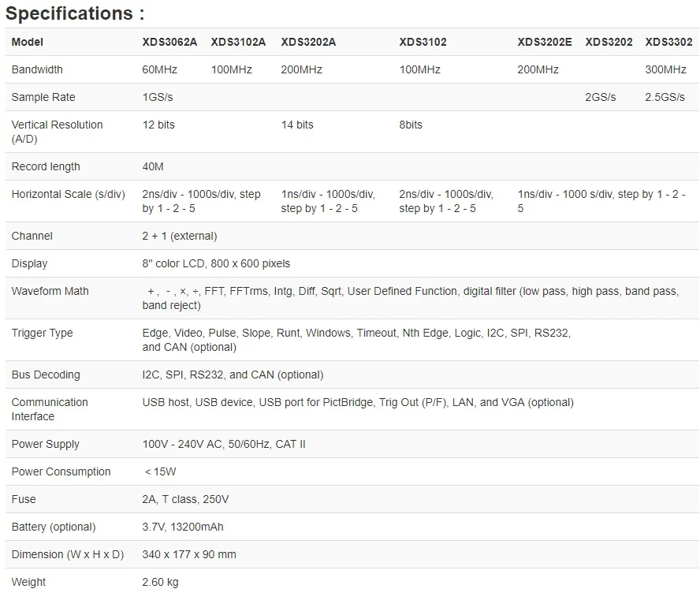The image size is (700, 600).
Task: Click the Bus Decoding value text
Action: pos(233,375)
